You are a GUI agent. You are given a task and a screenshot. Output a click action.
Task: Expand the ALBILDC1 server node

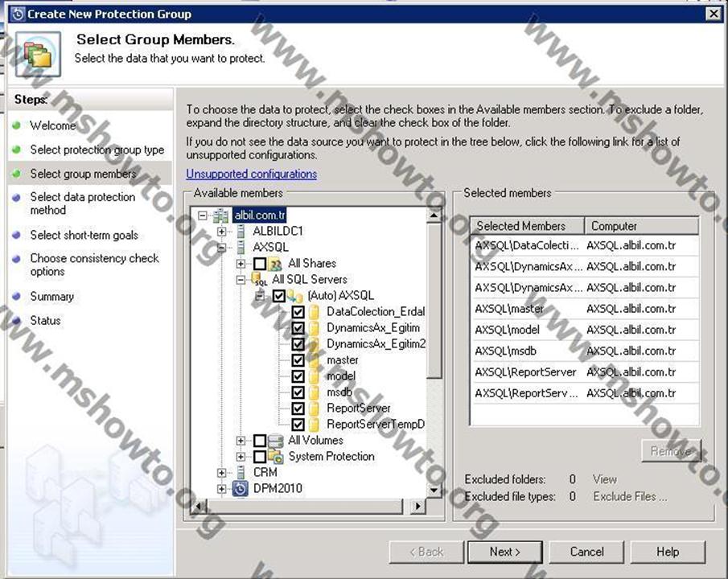click(x=221, y=232)
